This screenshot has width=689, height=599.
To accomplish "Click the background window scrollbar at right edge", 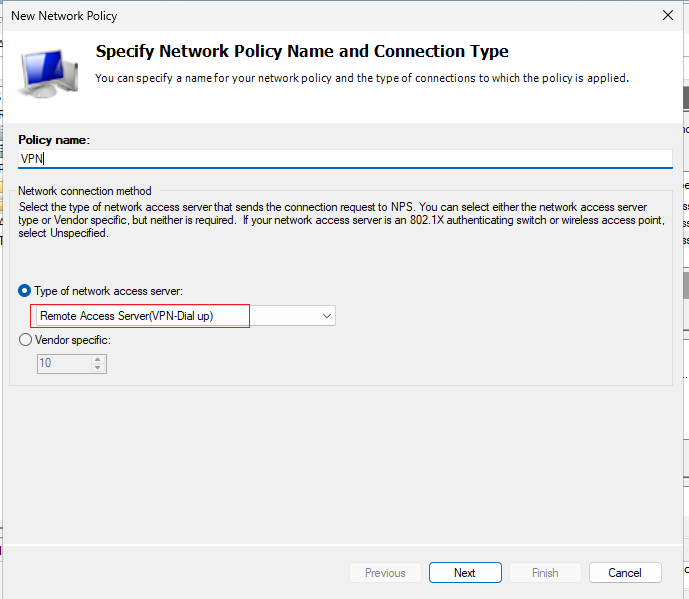I will (x=686, y=98).
